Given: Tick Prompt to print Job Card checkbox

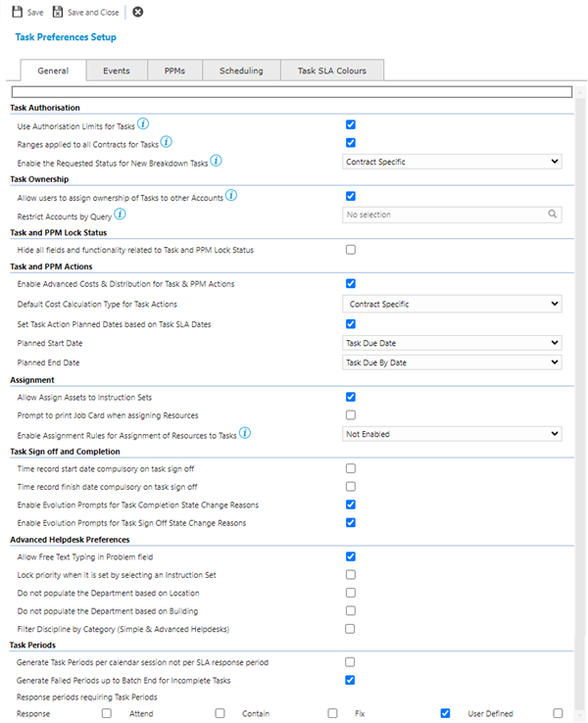Looking at the screenshot, I should [350, 415].
